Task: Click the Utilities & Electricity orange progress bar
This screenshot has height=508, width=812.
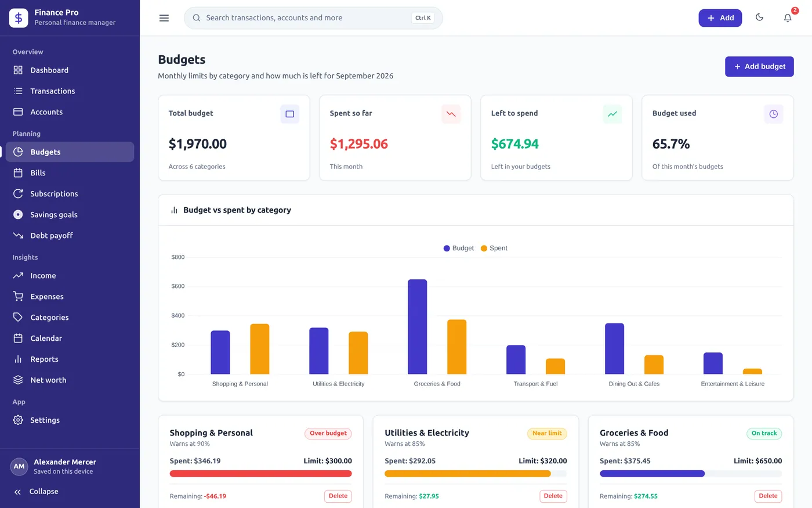Action: click(467, 474)
